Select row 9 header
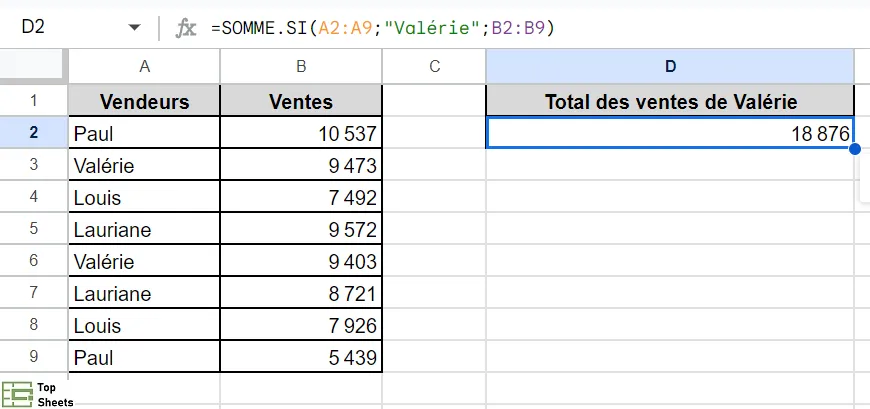870x409 pixels. [x=33, y=357]
